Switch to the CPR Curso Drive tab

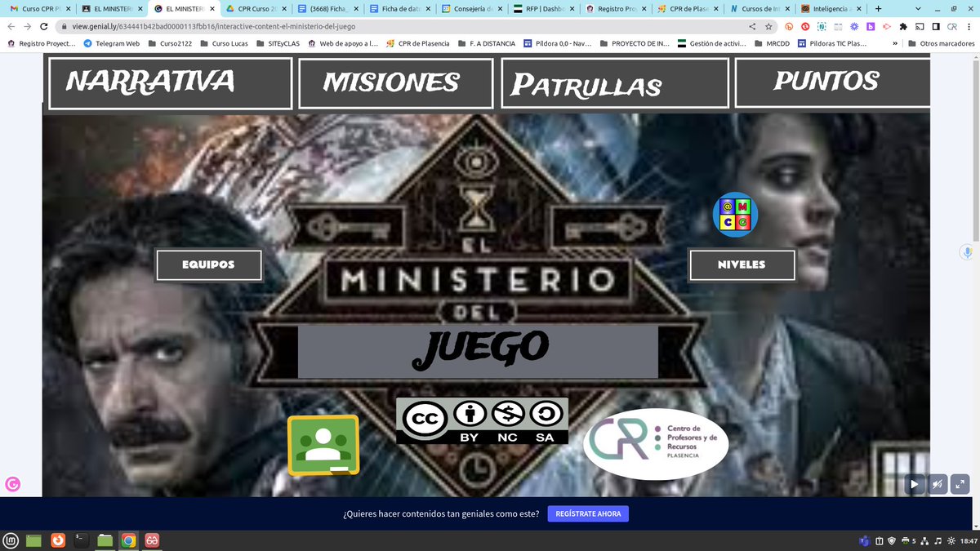pyautogui.click(x=256, y=8)
